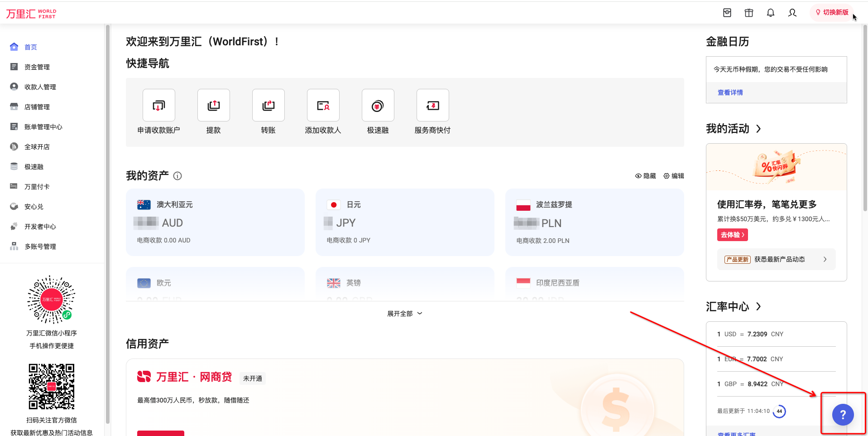Click 添加收款人 shortcut icon
The image size is (868, 436).
(x=323, y=105)
